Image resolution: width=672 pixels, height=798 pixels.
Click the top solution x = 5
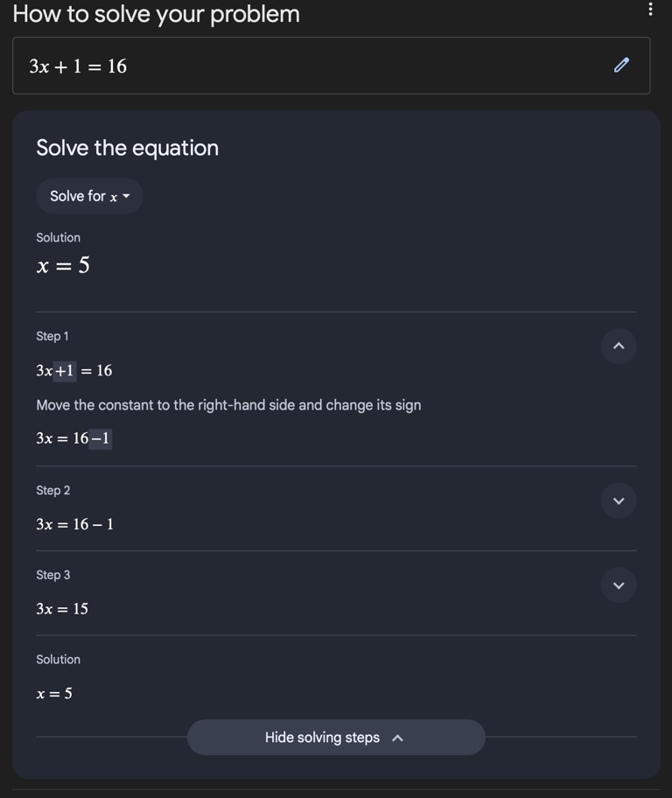[x=63, y=266]
